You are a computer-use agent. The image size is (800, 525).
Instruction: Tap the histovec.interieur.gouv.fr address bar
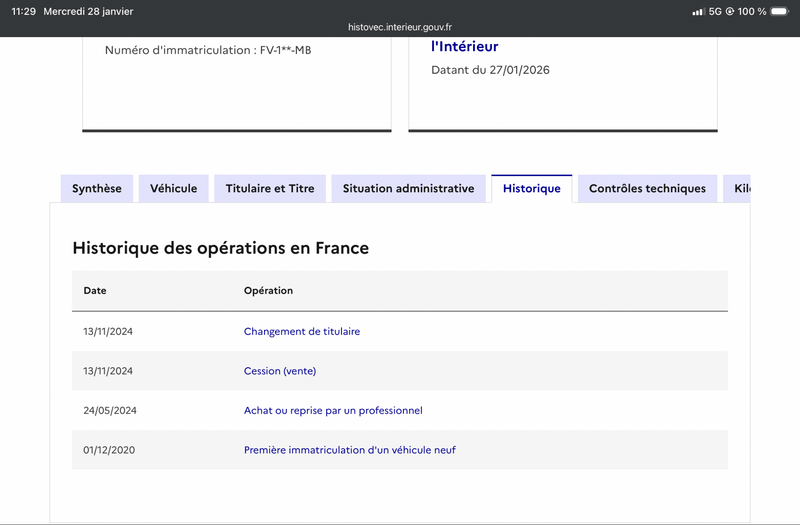coord(400,27)
